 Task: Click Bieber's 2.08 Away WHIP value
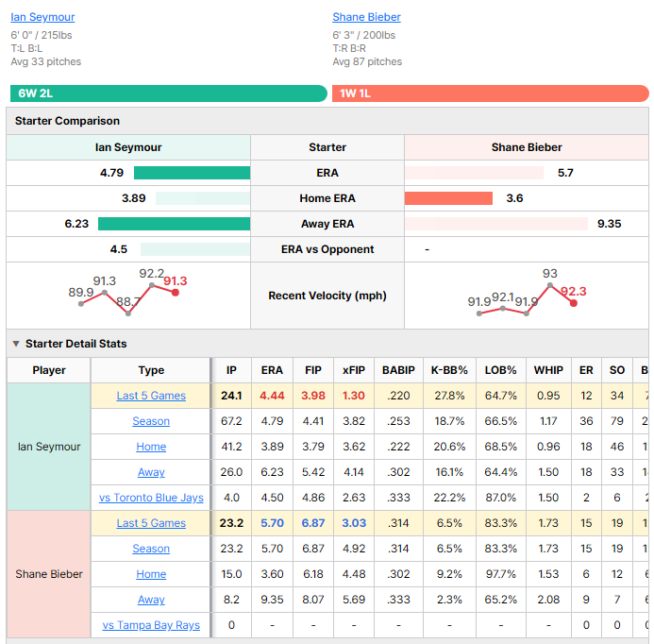pyautogui.click(x=548, y=600)
